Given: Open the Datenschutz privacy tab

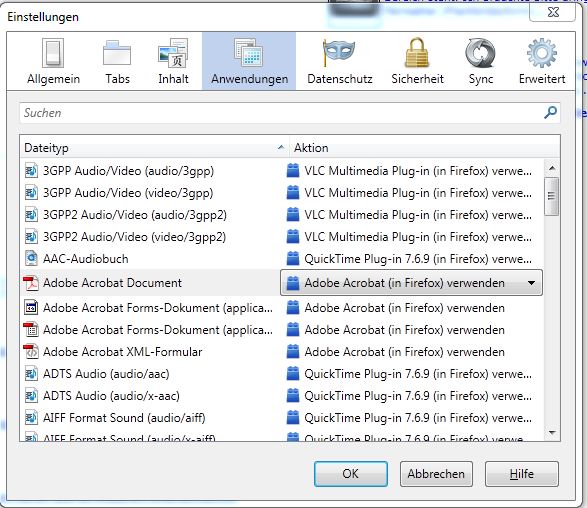Looking at the screenshot, I should 340,61.
